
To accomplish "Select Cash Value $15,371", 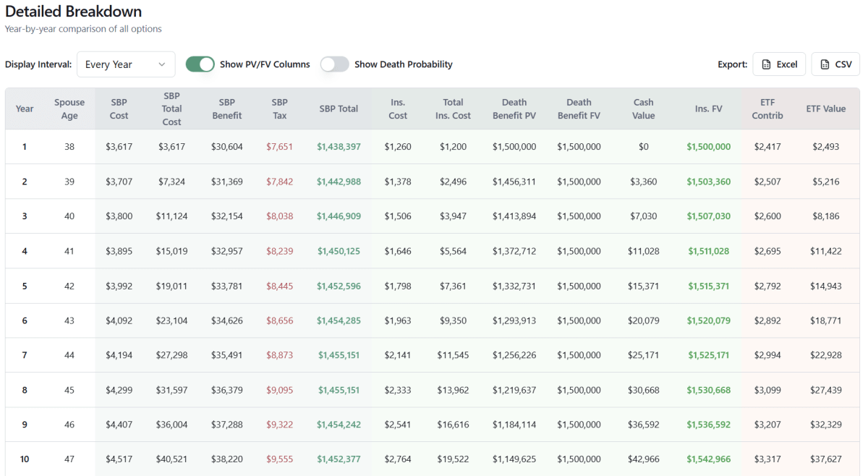I will coord(643,286).
